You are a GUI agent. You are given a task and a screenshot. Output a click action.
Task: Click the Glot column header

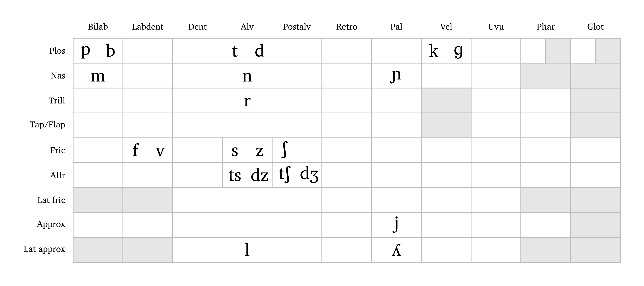pos(595,27)
